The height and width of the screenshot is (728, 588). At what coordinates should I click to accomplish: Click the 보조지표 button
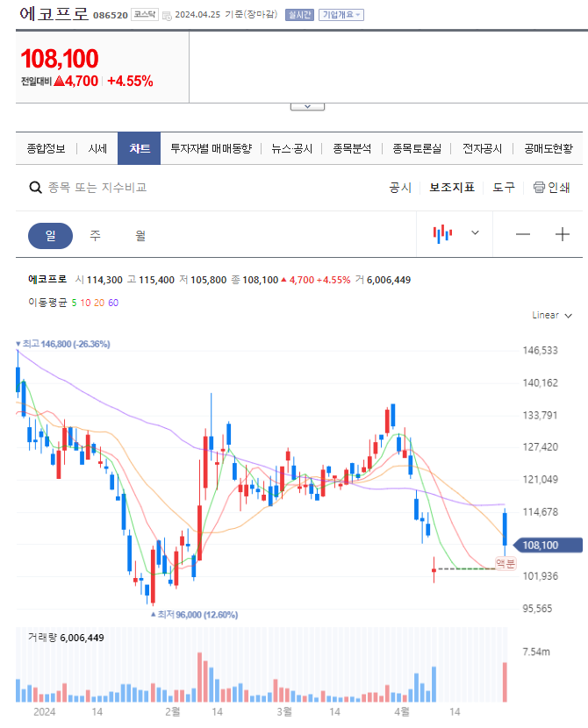[x=452, y=188]
